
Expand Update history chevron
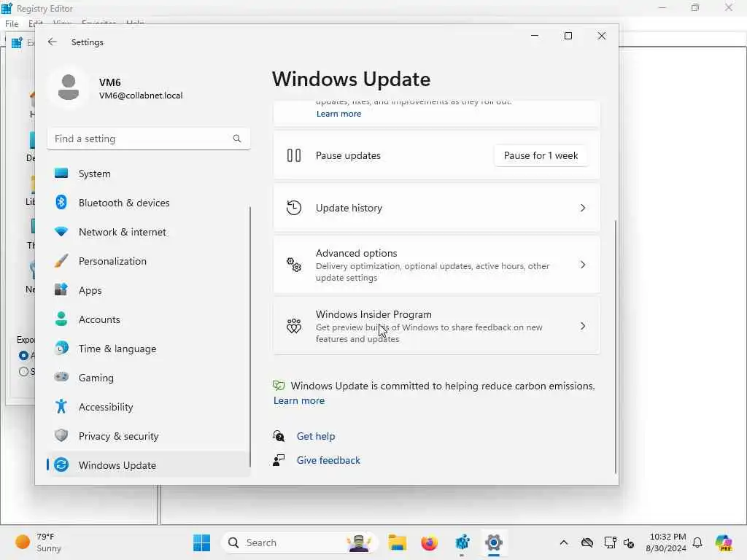click(583, 208)
